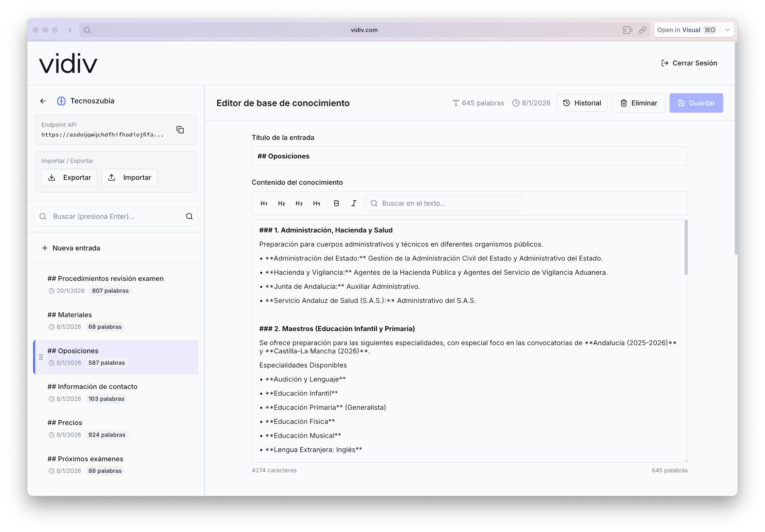Image resolution: width=765 pixels, height=532 pixels.
Task: Save with the Guardar button
Action: tap(696, 103)
